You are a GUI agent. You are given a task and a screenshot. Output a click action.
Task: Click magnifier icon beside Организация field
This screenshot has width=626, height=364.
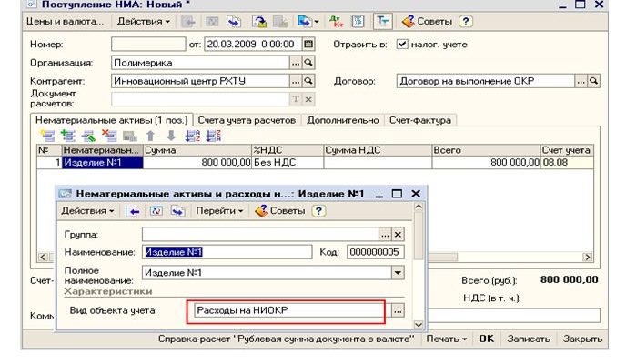(x=308, y=63)
